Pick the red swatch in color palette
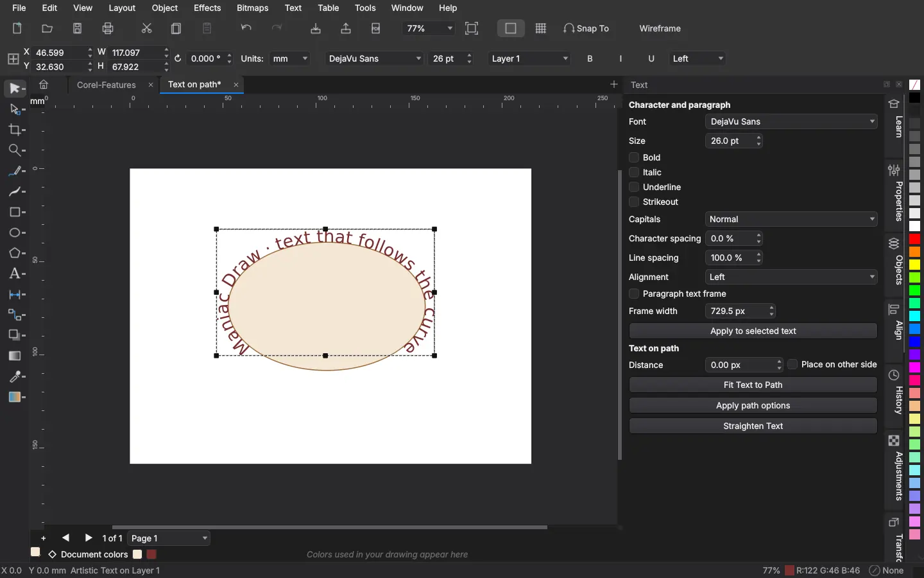 click(915, 239)
